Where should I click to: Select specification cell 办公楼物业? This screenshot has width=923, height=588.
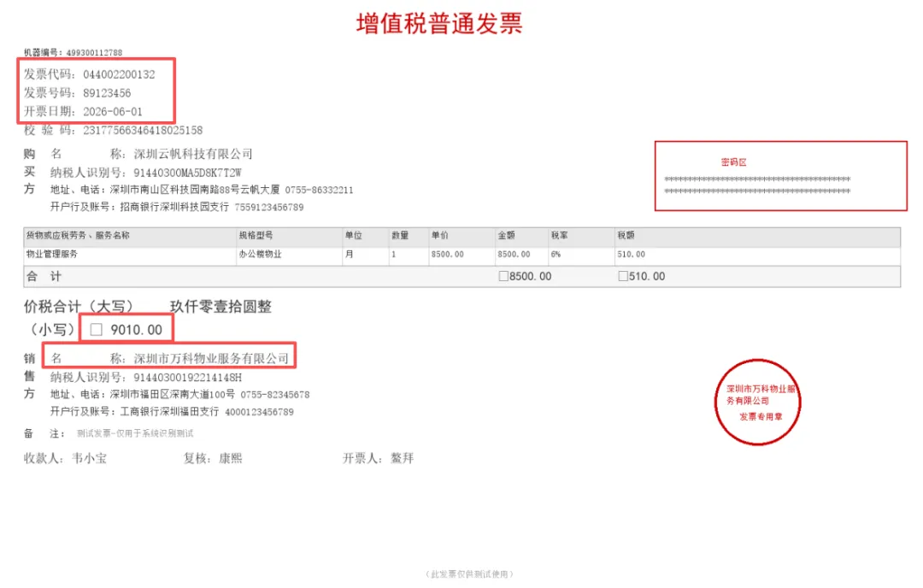[x=260, y=255]
